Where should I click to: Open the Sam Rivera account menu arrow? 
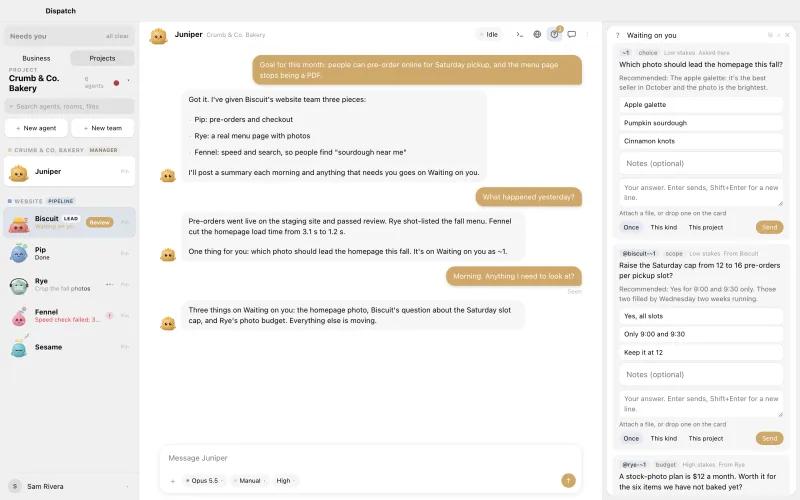127,487
